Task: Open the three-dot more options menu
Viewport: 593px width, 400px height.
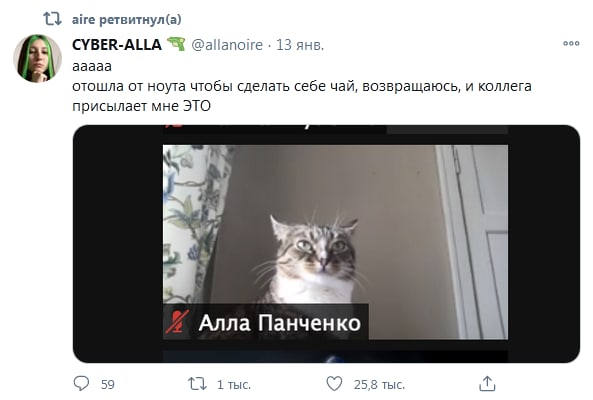Action: coord(571,43)
